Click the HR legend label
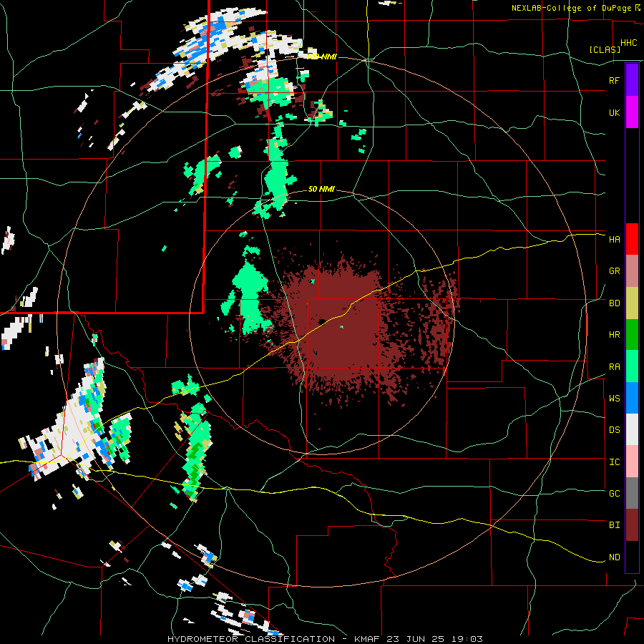Viewport: 644px width, 644px height. [614, 335]
